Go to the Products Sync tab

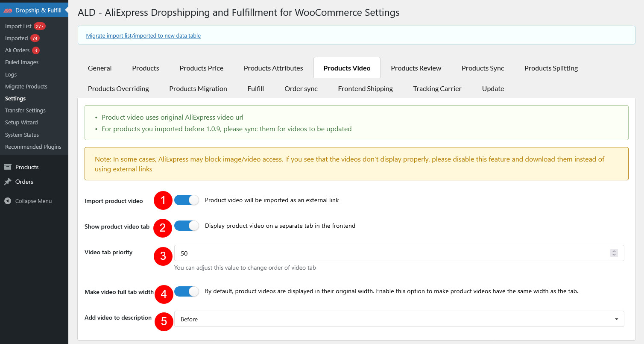click(x=483, y=68)
